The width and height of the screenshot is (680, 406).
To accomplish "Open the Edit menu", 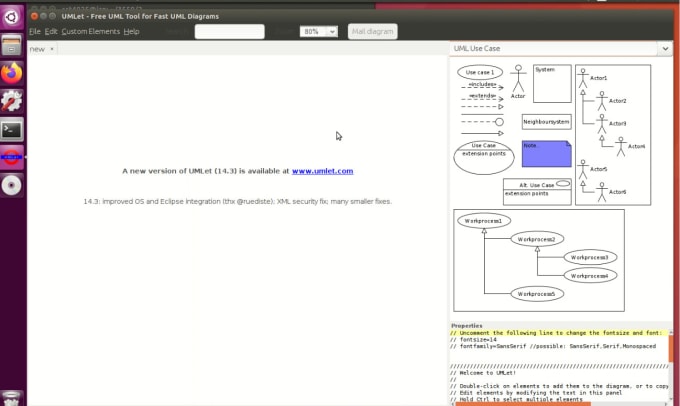I will pos(51,32).
